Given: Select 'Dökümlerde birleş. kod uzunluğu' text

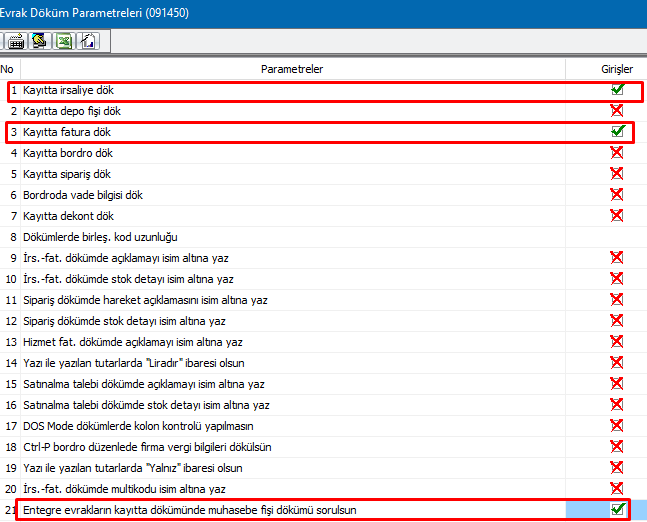Looking at the screenshot, I should [100, 237].
